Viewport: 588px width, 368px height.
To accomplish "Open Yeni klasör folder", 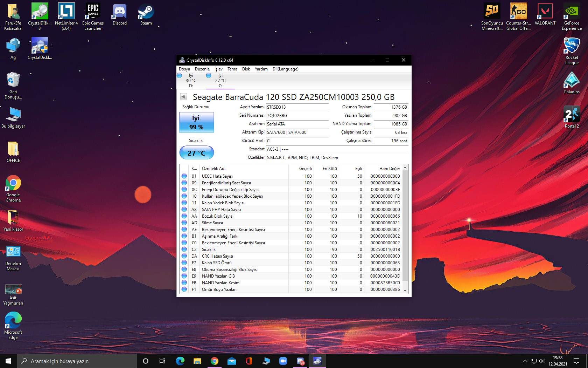I will [13, 220].
